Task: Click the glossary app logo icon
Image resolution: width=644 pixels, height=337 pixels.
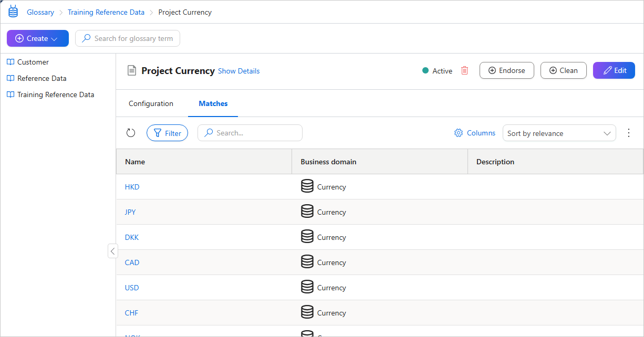Action: click(x=13, y=12)
